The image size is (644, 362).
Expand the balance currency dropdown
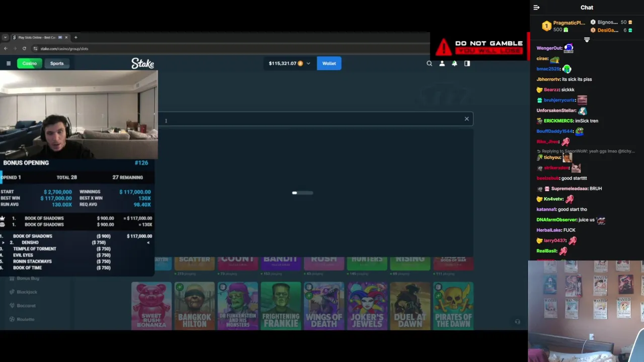coord(308,63)
